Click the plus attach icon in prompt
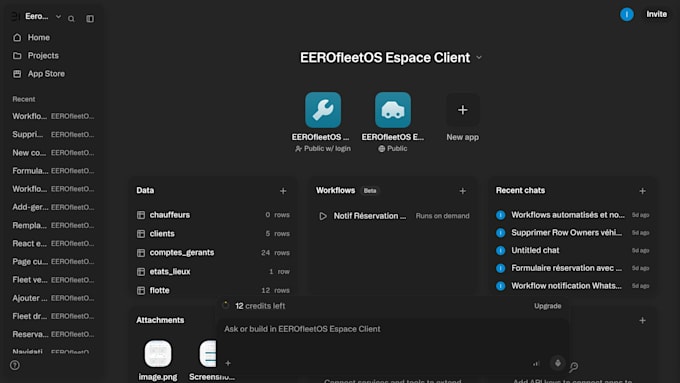This screenshot has height=383, width=680. pyautogui.click(x=228, y=363)
